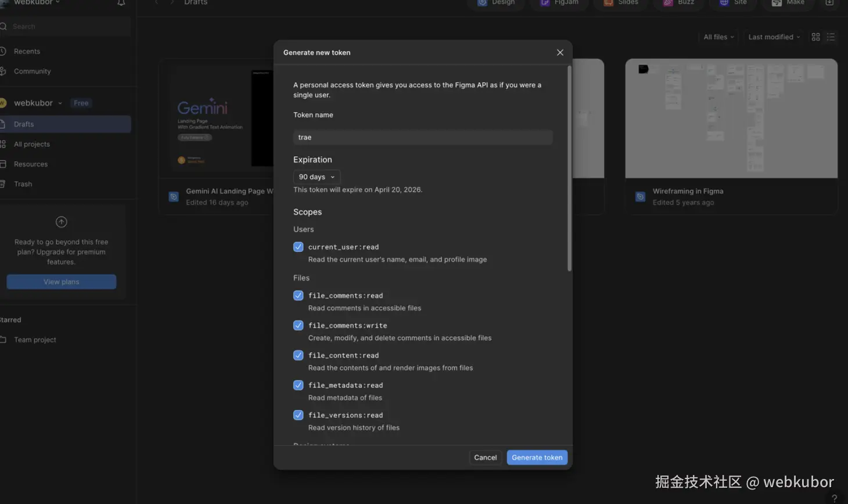Click the Free plan badge
This screenshot has height=504, width=848.
point(81,103)
